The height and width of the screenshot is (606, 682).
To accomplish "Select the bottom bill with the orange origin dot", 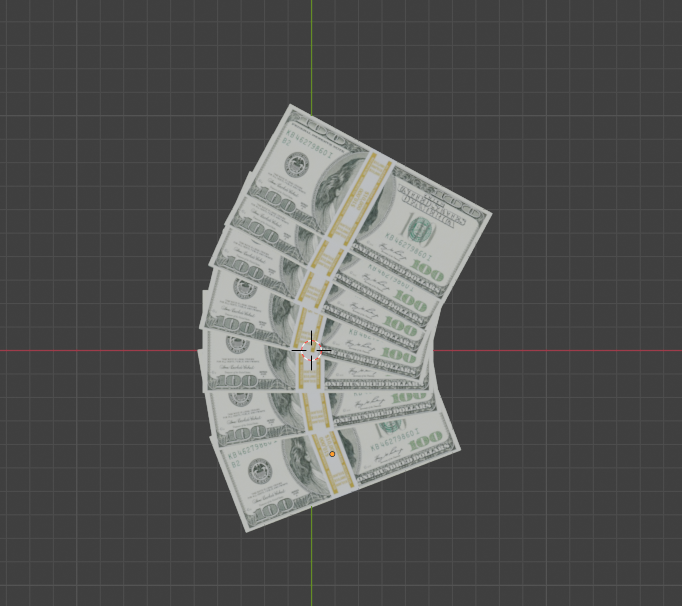I will (x=335, y=471).
